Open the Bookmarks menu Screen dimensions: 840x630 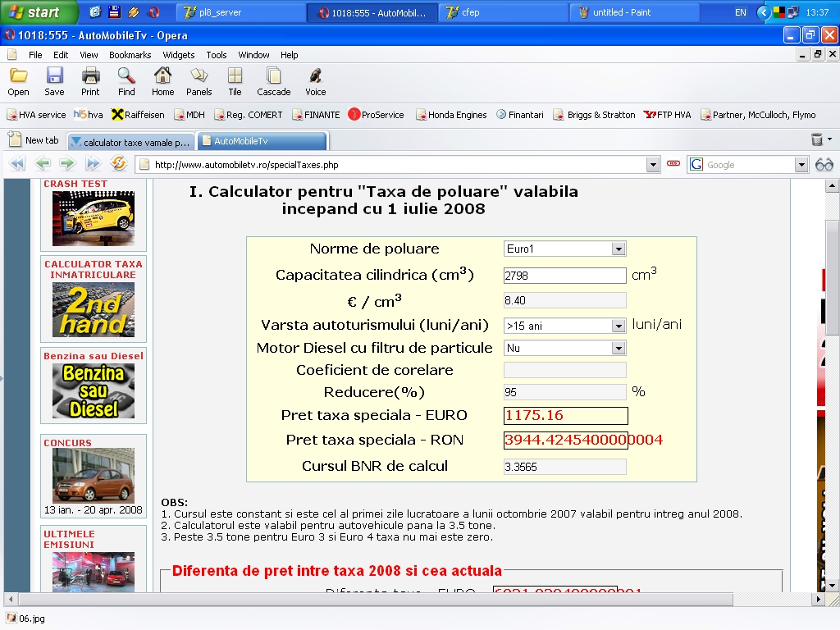tap(130, 55)
